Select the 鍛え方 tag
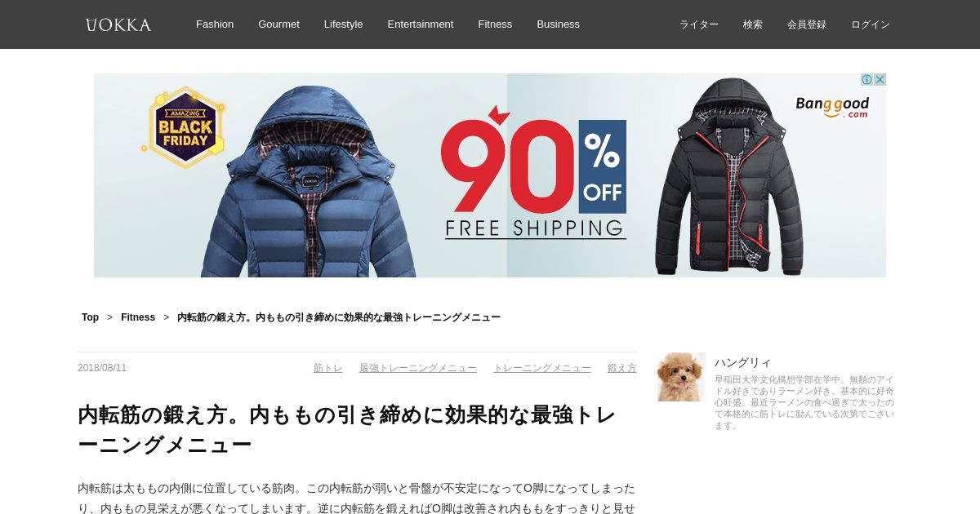Viewport: 980px width, 514px height. 622,368
